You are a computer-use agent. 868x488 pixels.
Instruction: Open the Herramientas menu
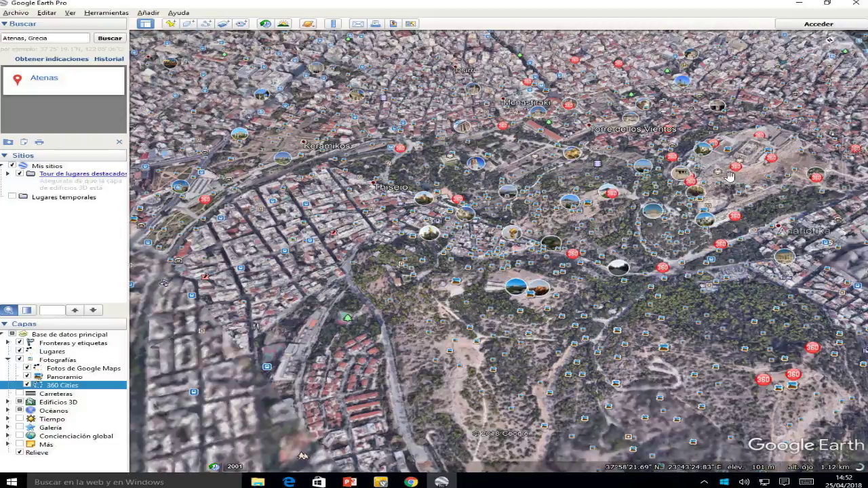(106, 13)
